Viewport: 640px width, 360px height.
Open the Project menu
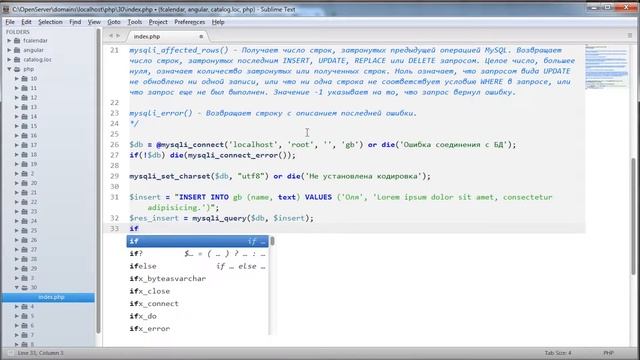tap(158, 22)
